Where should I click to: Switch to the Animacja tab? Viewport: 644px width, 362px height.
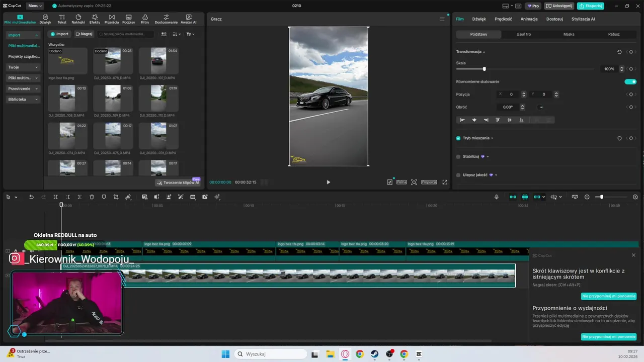coord(529,19)
